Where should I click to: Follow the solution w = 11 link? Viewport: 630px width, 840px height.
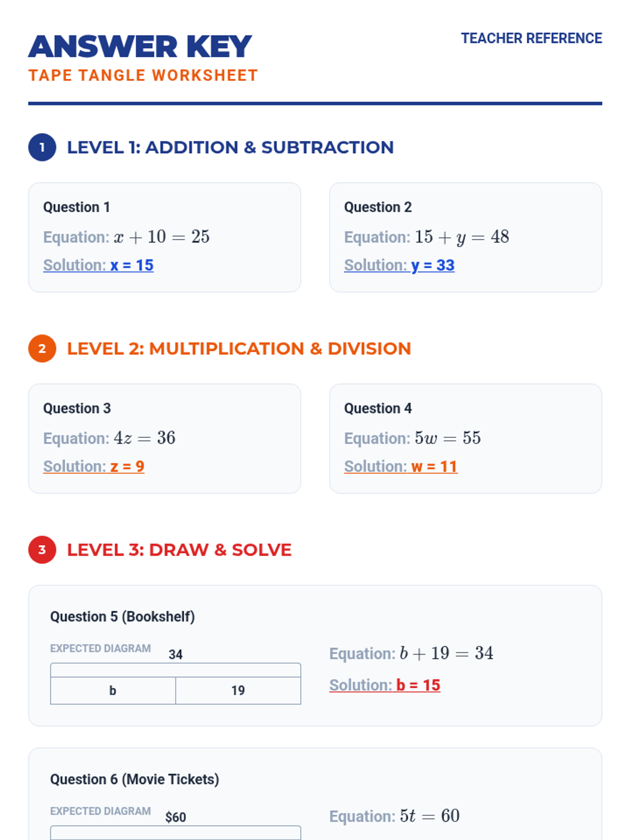(x=401, y=466)
